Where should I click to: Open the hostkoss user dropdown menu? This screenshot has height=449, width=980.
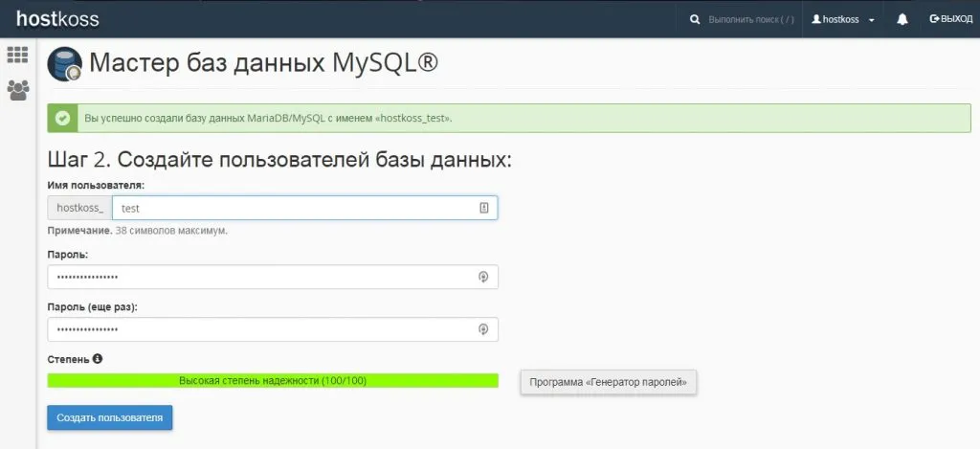pos(842,19)
